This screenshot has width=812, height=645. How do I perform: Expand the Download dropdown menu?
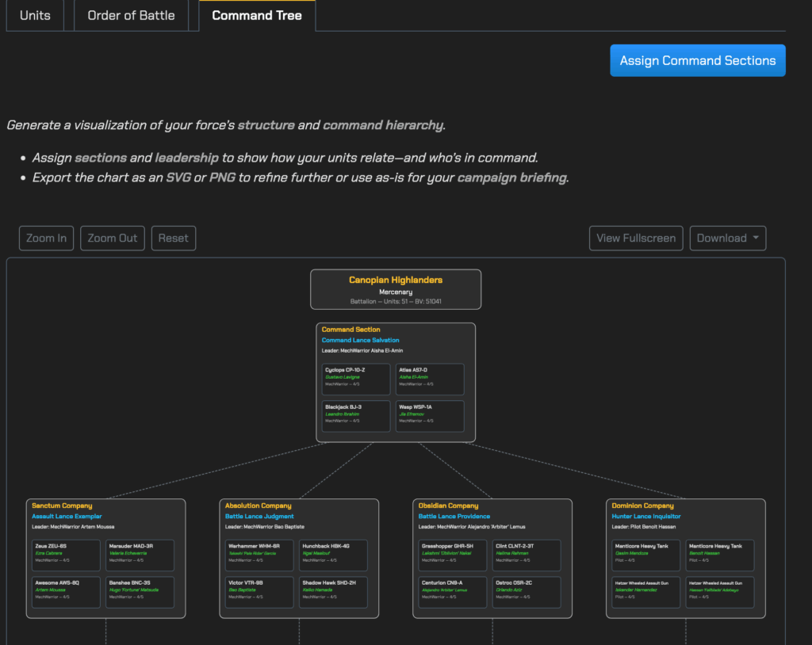pos(727,238)
